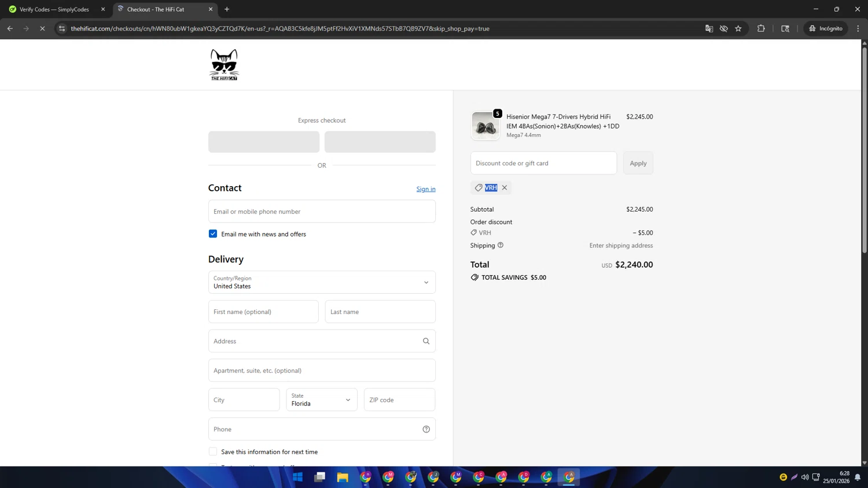Click the second express checkout button
Image resolution: width=868 pixels, height=488 pixels.
[380, 142]
